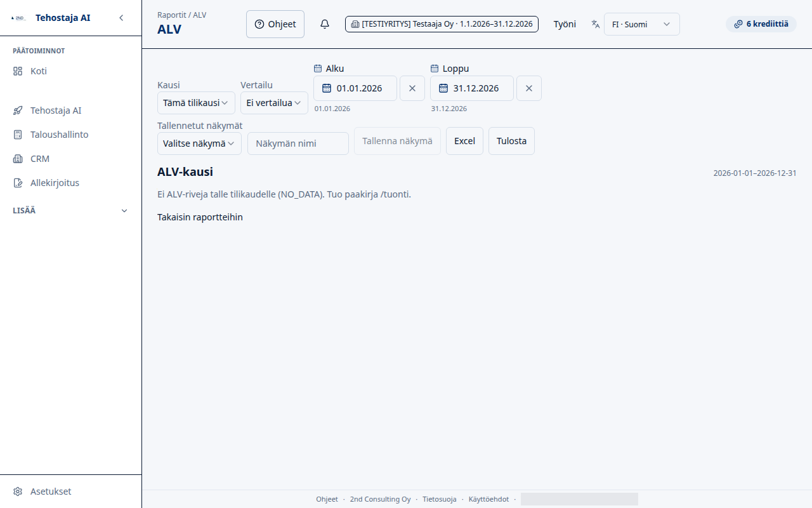Open Tehostaja AI rocket menu item
Viewport: 812px width, 508px height.
(70, 110)
